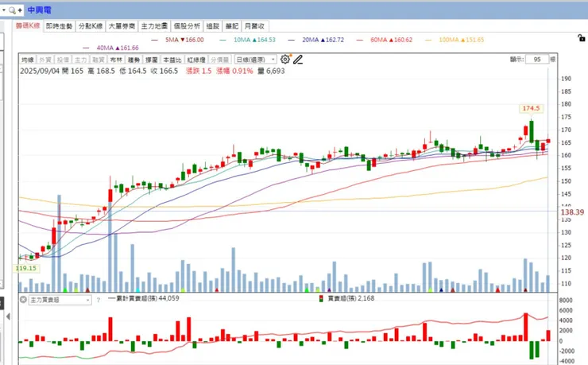Open the 日線(還原) period dropdown
Screen dimensions: 588x365
pos(256,60)
